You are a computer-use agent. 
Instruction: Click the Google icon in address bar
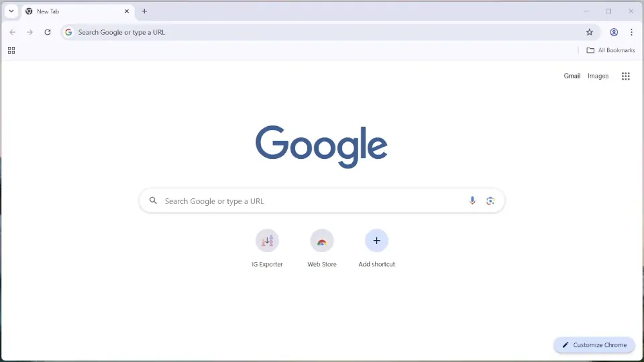point(68,32)
